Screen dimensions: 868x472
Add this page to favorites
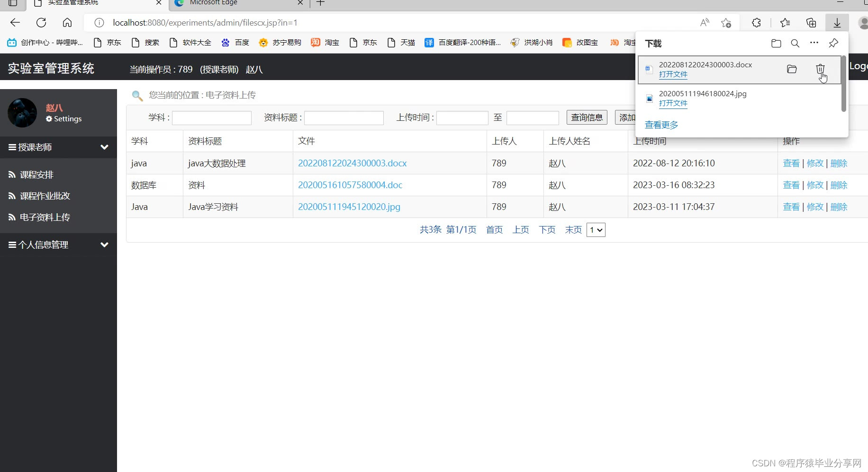[726, 22]
